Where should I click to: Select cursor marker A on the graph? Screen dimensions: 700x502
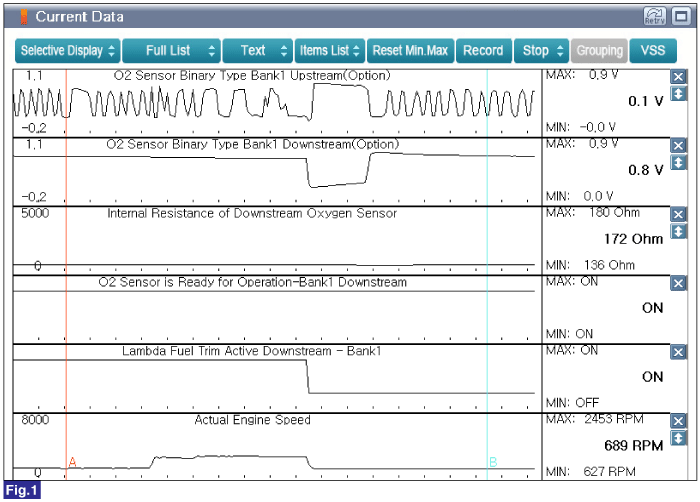[72, 462]
